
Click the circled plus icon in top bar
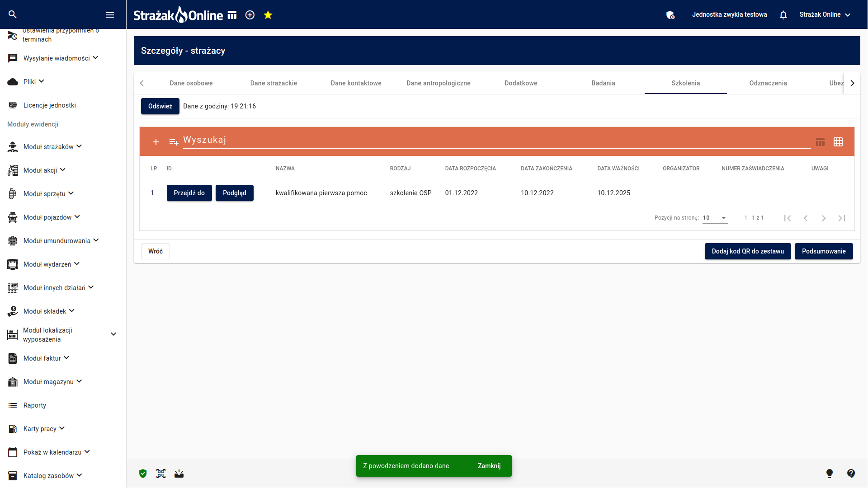coord(250,15)
